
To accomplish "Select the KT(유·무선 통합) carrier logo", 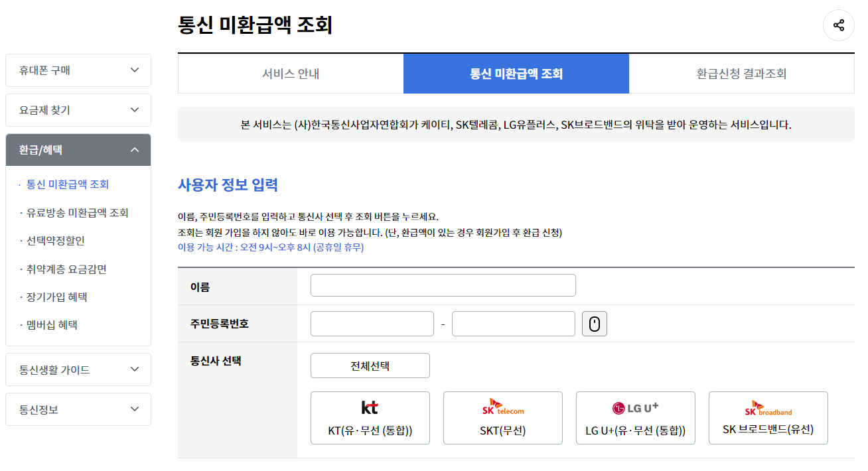I will pyautogui.click(x=370, y=418).
